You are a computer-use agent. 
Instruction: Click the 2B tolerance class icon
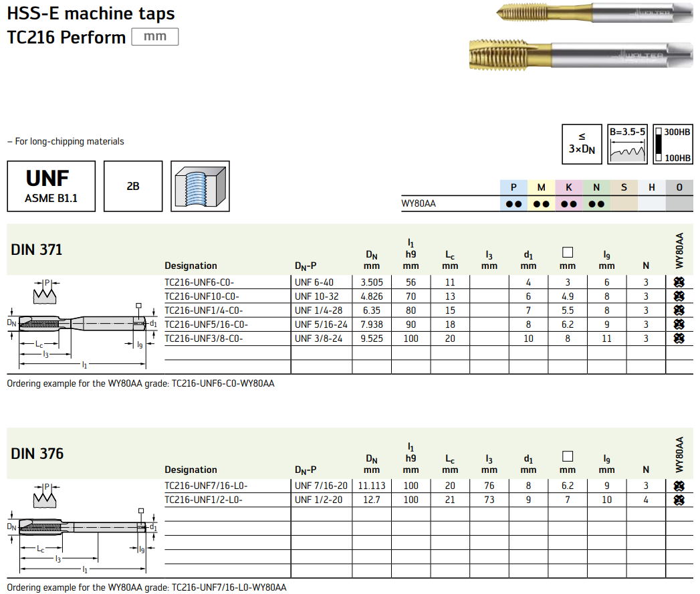[x=133, y=186]
